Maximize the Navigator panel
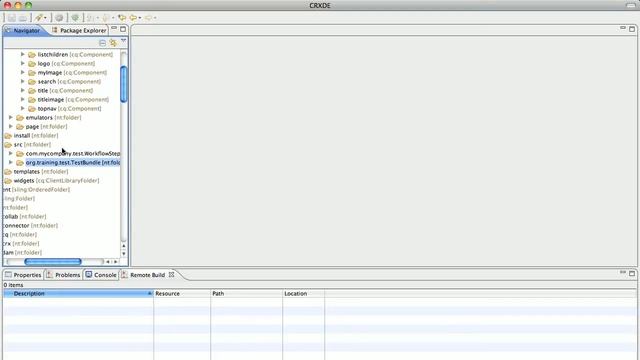Screen dimensions: 640x360 123,29
